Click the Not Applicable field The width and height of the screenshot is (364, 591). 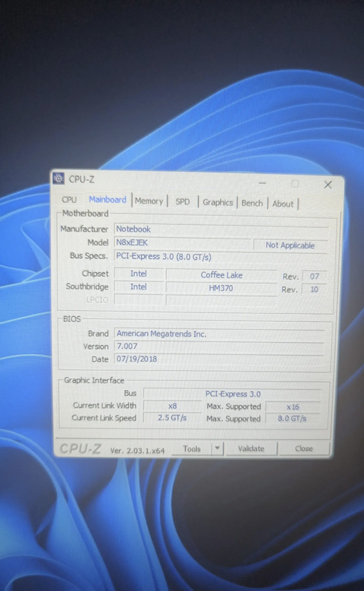point(290,245)
